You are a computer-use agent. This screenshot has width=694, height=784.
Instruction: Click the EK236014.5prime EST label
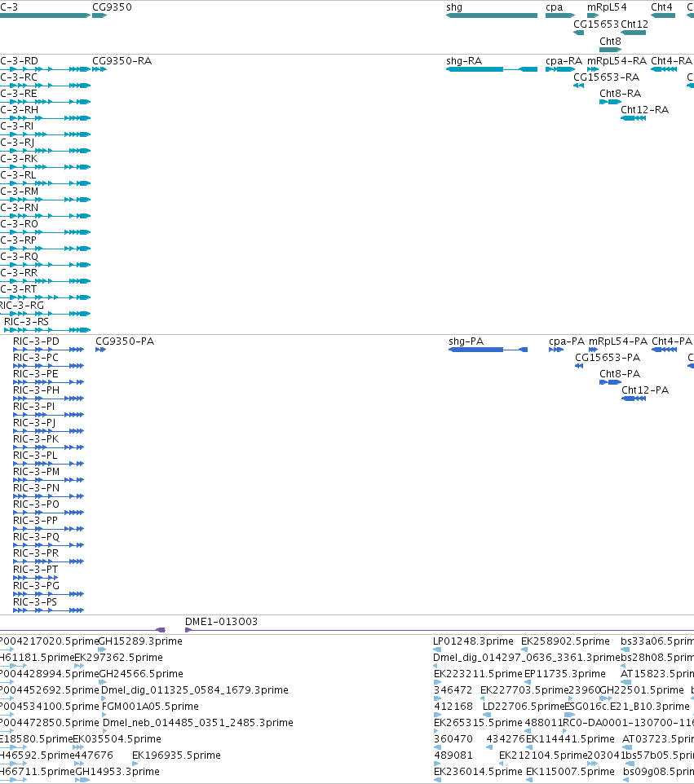pyautogui.click(x=479, y=772)
